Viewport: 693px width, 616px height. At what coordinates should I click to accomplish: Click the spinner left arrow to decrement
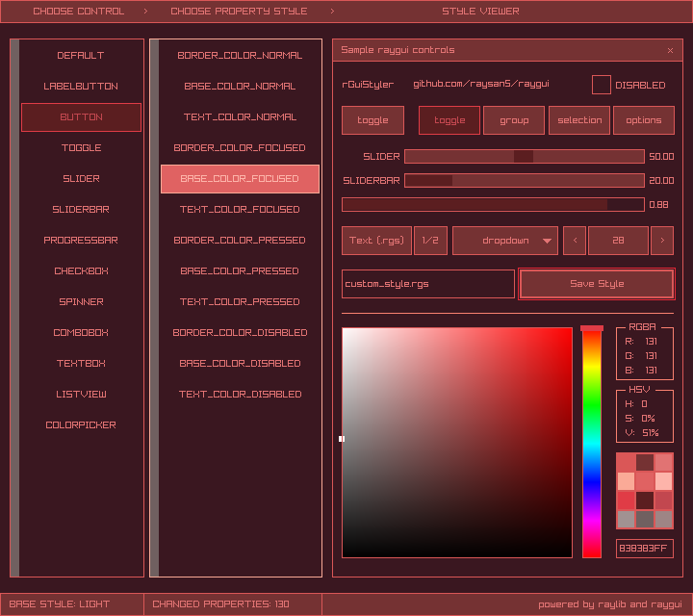(575, 241)
